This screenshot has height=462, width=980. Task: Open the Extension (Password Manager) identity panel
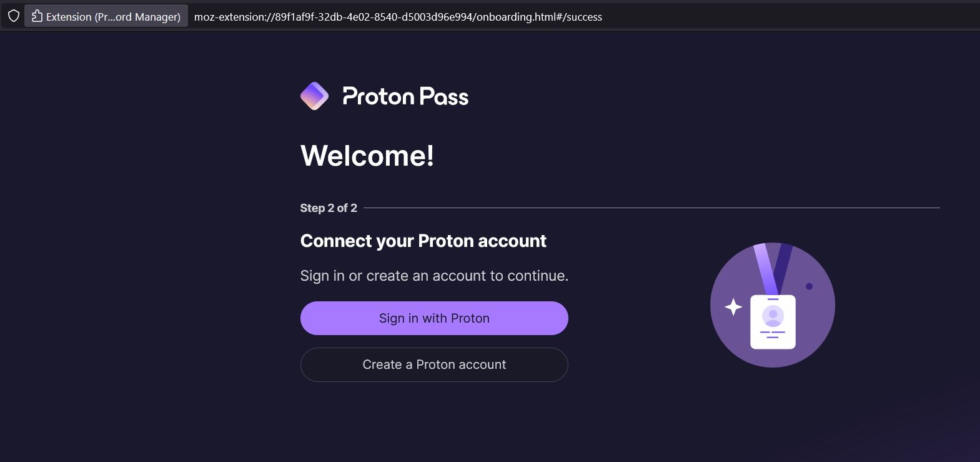106,16
